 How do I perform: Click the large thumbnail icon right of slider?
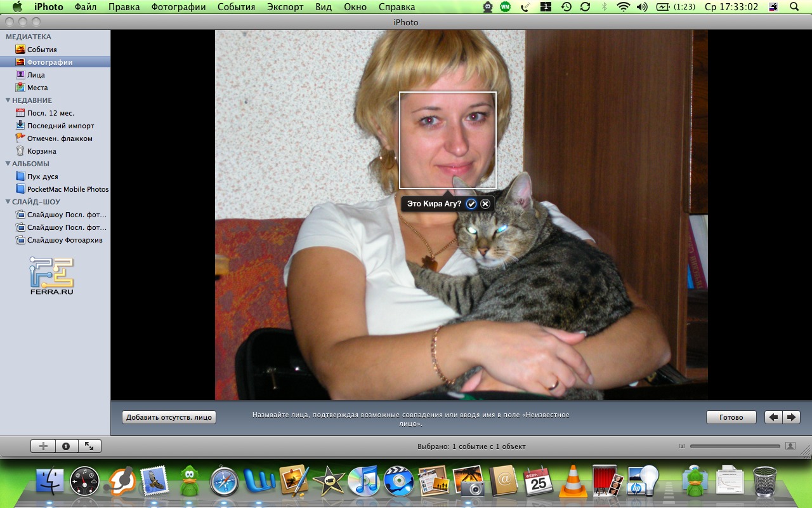[x=790, y=446]
